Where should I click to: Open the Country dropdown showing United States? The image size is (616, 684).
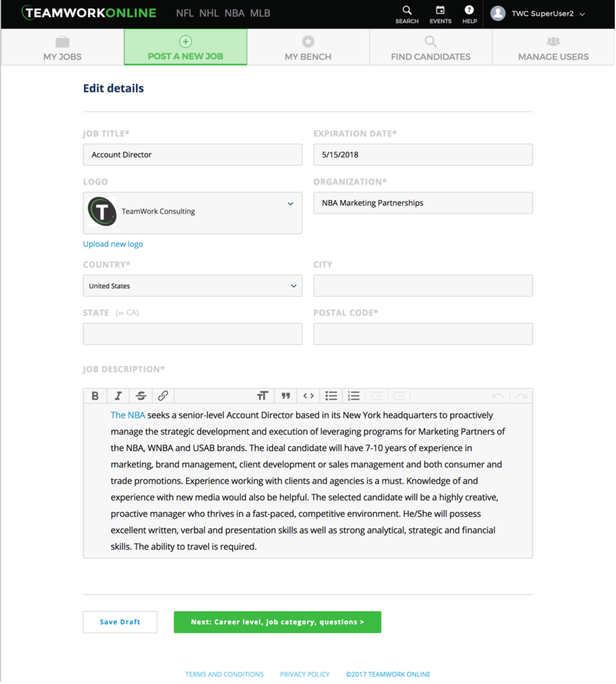[x=193, y=286]
